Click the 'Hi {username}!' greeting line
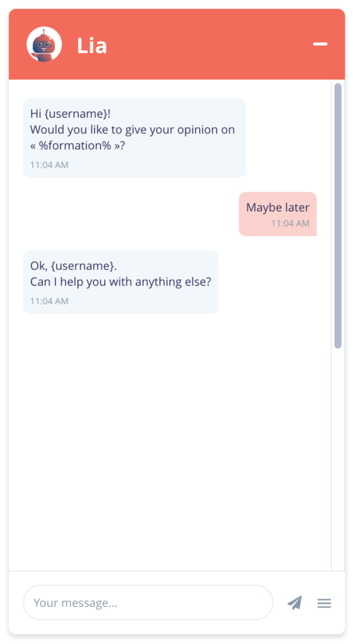353x644 pixels. point(70,114)
